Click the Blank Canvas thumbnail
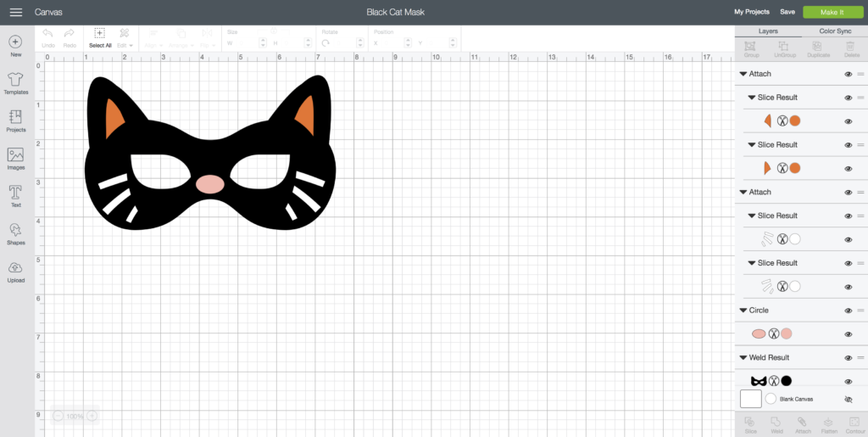Image resolution: width=868 pixels, height=437 pixels. point(751,399)
